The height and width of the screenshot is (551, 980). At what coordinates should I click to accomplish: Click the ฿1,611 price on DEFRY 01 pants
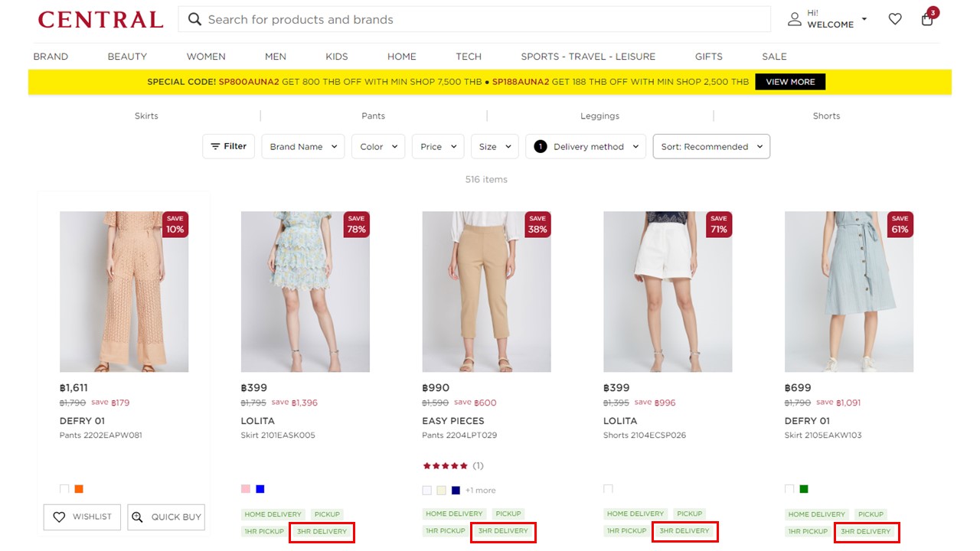point(73,388)
